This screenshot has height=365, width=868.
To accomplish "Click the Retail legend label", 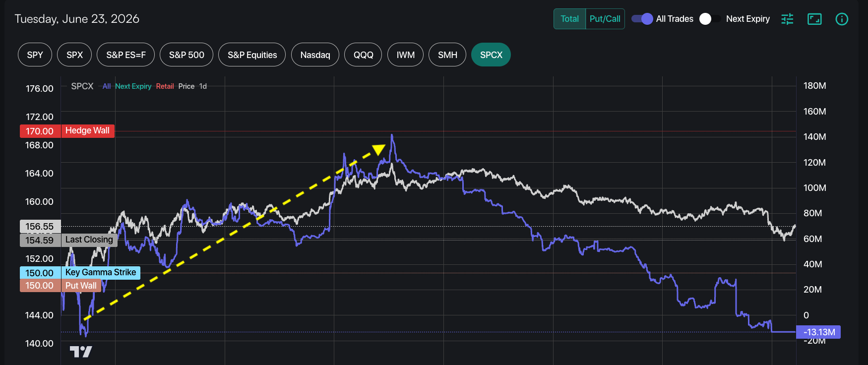I will (x=165, y=86).
